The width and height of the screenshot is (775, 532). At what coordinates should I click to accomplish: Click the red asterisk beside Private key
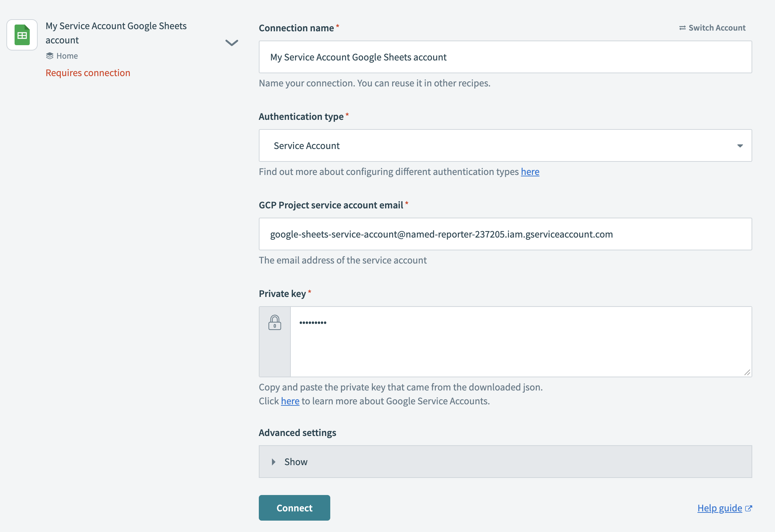tap(310, 291)
